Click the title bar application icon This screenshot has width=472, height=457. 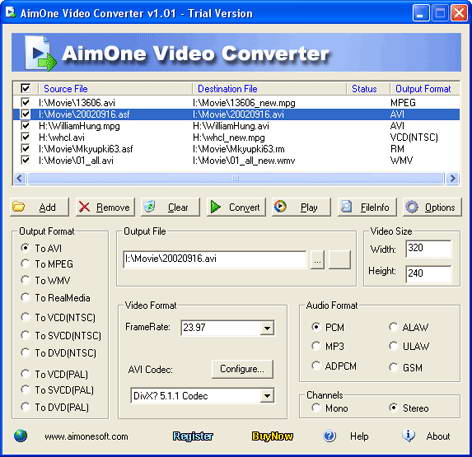coord(11,13)
